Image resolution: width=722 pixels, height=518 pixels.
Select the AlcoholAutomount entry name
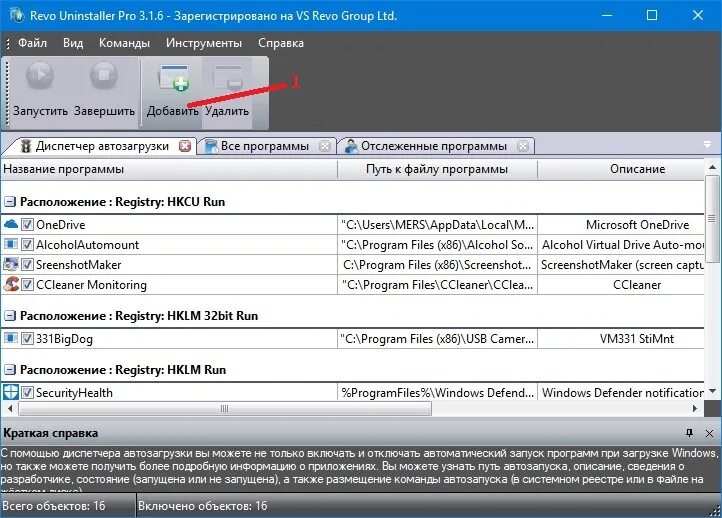[87, 244]
